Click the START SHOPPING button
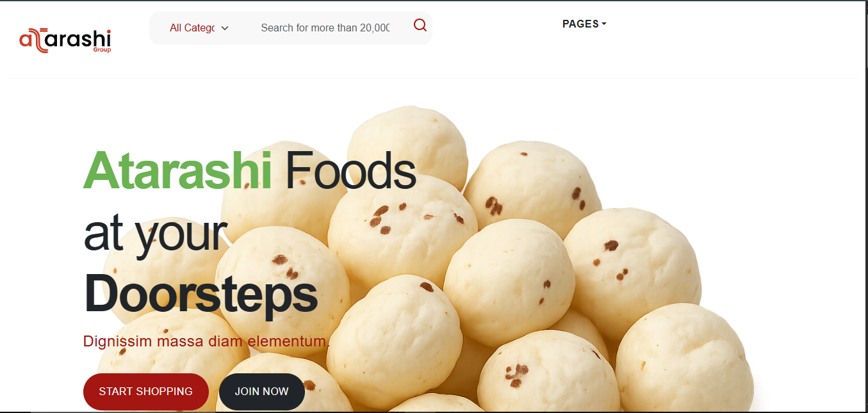 point(146,391)
